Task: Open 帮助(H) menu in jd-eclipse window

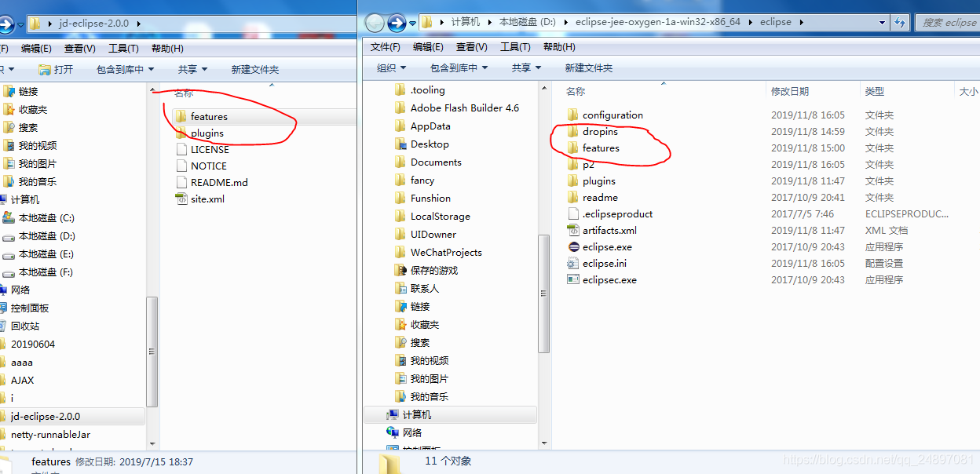Action: 167,49
